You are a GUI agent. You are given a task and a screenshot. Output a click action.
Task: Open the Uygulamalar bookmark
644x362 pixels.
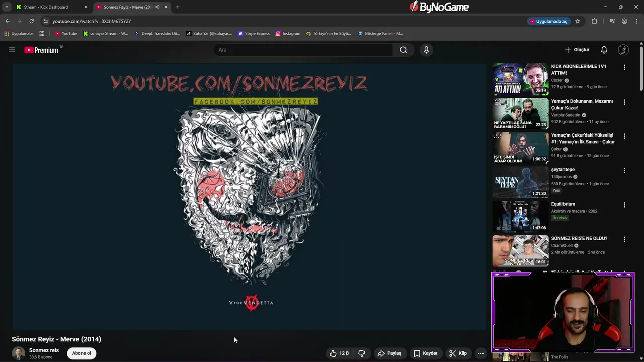click(19, 34)
